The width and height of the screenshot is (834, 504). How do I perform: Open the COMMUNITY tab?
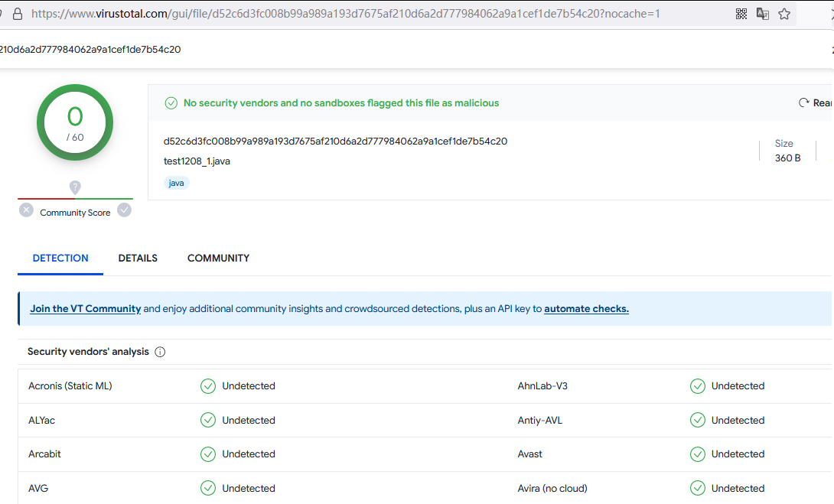(x=218, y=259)
